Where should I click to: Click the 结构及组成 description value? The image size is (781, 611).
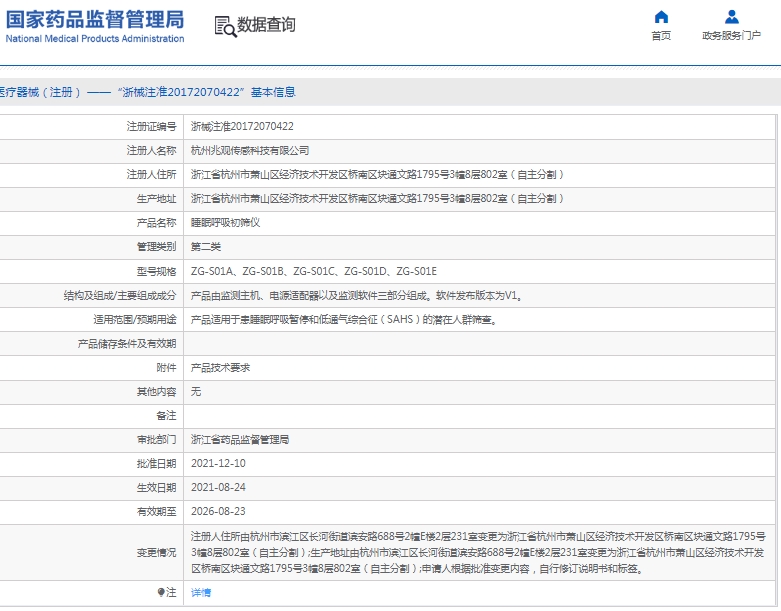tap(357, 295)
